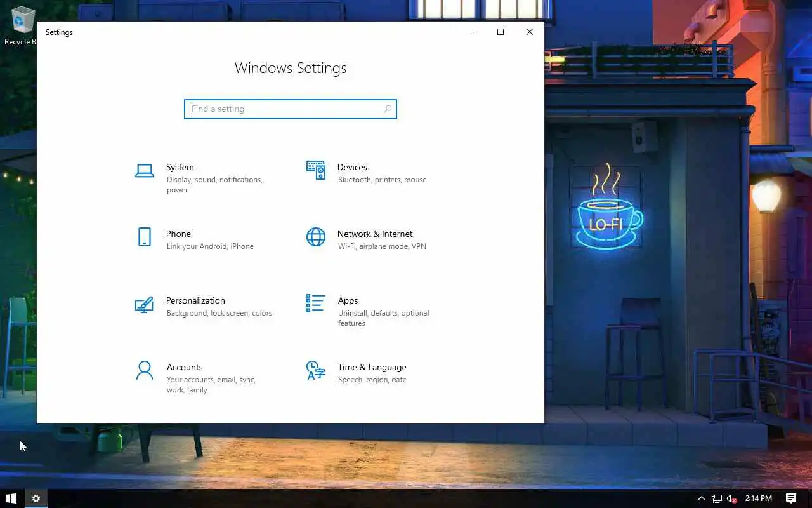This screenshot has height=508, width=812.
Task: Click the Phone settings icon
Action: click(145, 237)
